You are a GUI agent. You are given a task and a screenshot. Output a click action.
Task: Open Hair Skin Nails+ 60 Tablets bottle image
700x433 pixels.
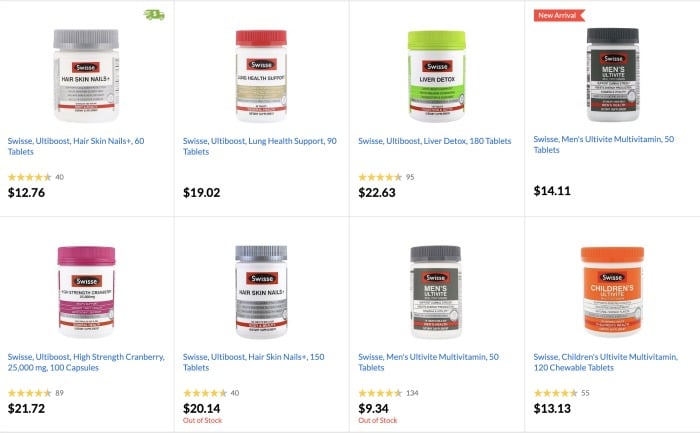pyautogui.click(x=86, y=75)
